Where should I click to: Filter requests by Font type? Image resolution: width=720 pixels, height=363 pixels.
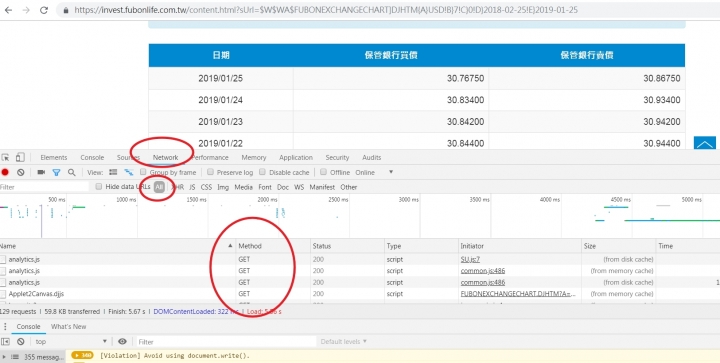(265, 187)
